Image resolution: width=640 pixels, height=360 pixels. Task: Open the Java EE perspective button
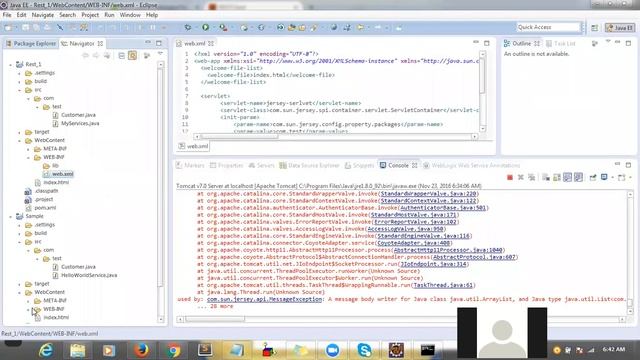[620, 27]
